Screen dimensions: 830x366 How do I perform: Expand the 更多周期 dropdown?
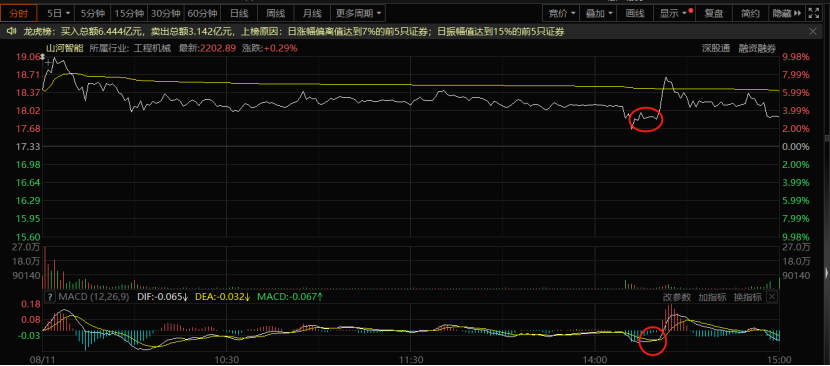point(358,13)
